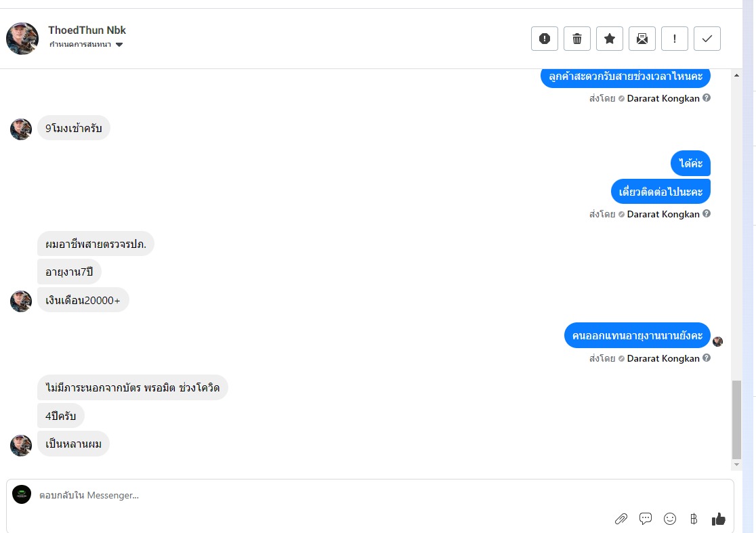756x533 pixels.
Task: Attach a file using the paperclip icon
Action: (x=621, y=519)
